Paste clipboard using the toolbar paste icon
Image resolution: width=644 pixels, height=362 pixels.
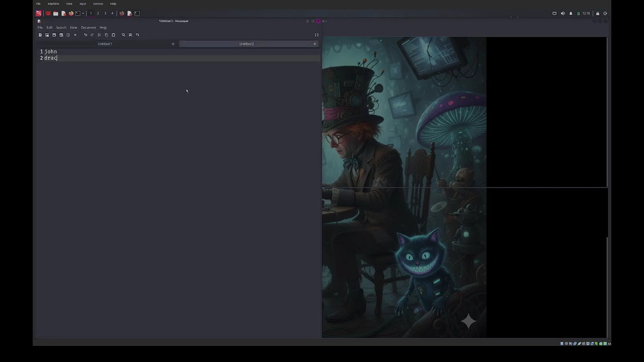pos(113,35)
